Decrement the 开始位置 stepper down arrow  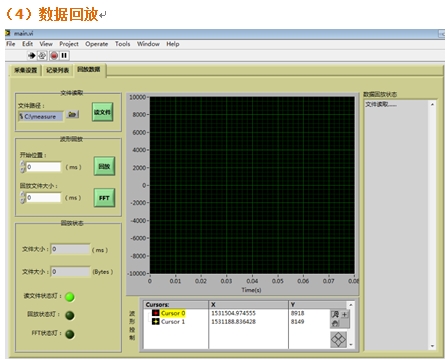(23, 170)
